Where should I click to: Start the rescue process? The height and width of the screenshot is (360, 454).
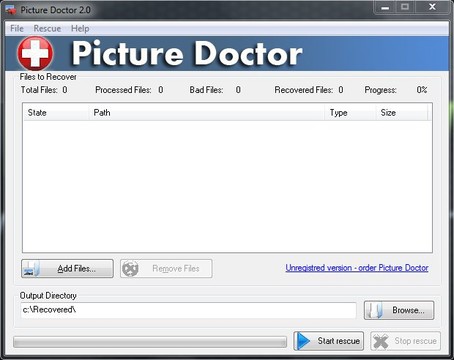click(329, 341)
